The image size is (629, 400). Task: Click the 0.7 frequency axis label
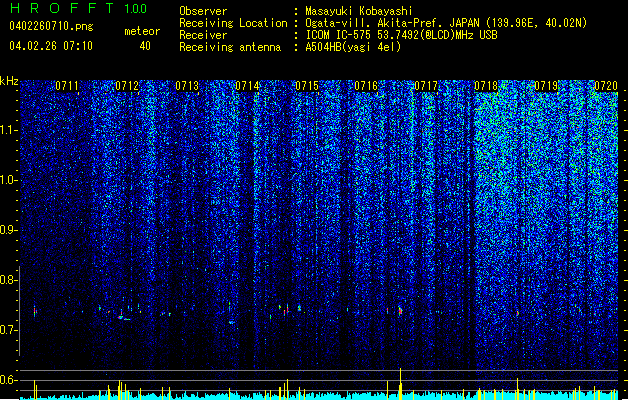(x=8, y=330)
